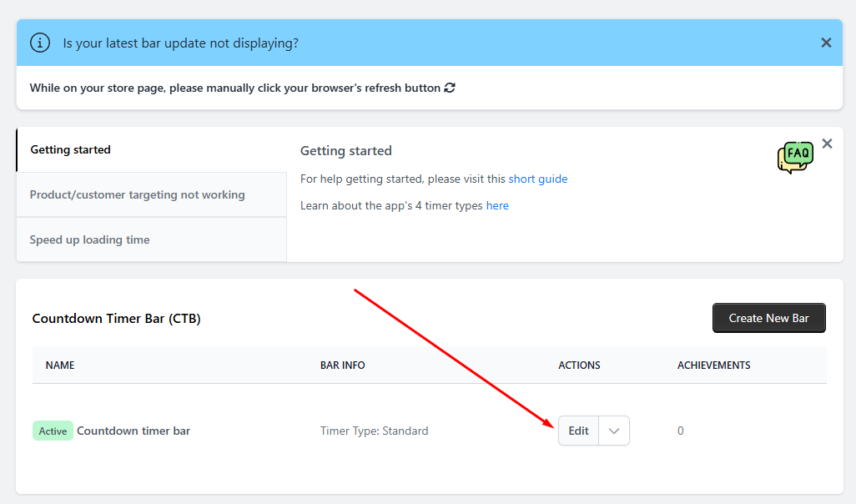
Task: Click the Active status badge
Action: pos(53,431)
